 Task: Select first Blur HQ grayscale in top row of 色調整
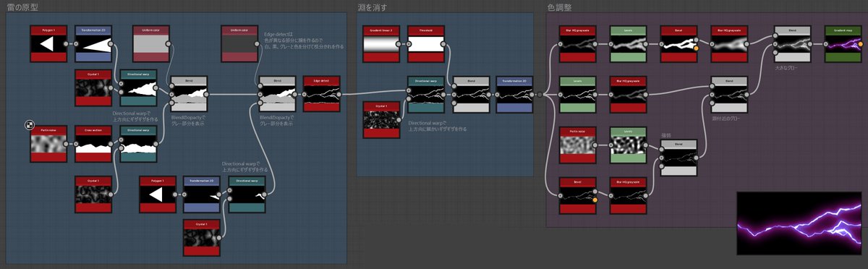point(577,43)
